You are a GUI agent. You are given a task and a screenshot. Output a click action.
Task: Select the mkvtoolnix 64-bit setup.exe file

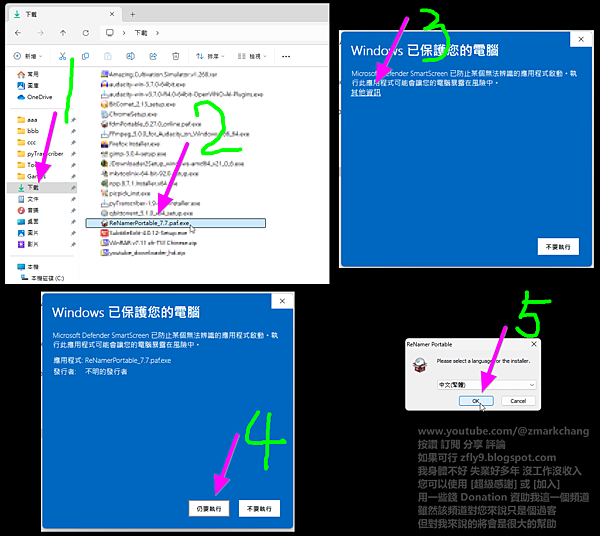coord(150,173)
